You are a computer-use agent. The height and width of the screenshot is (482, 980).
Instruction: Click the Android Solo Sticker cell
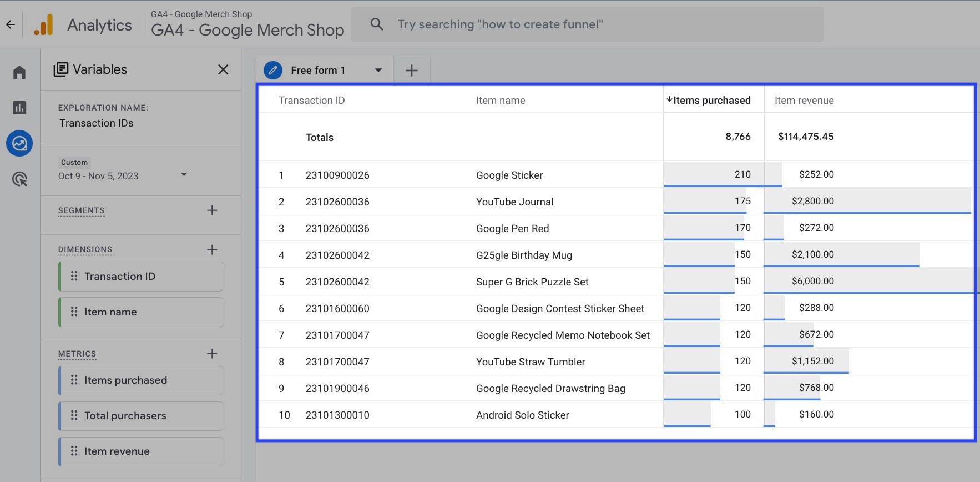pyautogui.click(x=523, y=415)
